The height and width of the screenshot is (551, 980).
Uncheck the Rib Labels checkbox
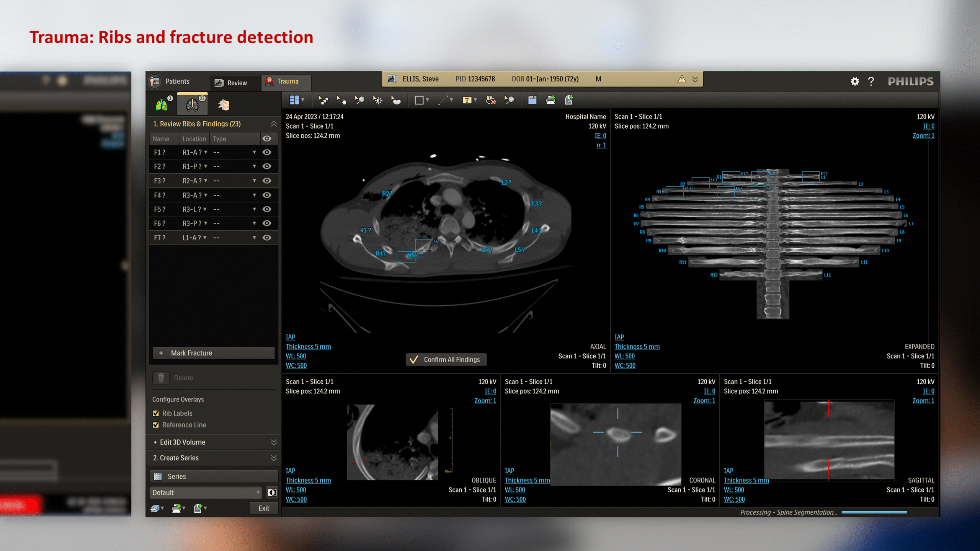click(x=156, y=413)
